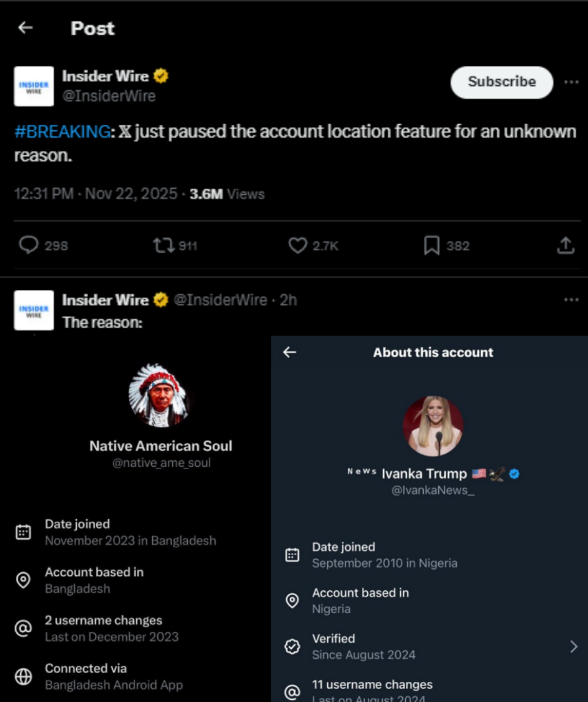Bookmark the Insider Wire post
The image size is (588, 702).
[x=432, y=246]
